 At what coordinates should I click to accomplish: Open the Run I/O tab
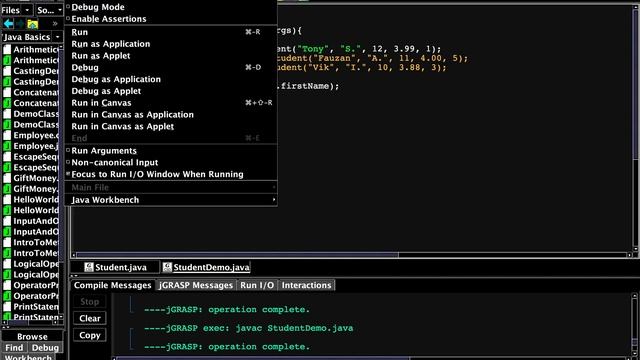(x=257, y=285)
